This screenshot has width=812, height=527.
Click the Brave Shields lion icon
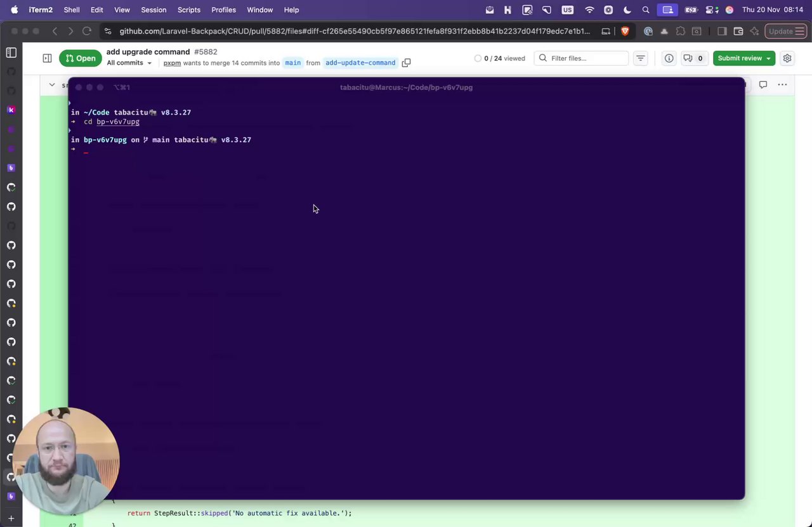(625, 31)
